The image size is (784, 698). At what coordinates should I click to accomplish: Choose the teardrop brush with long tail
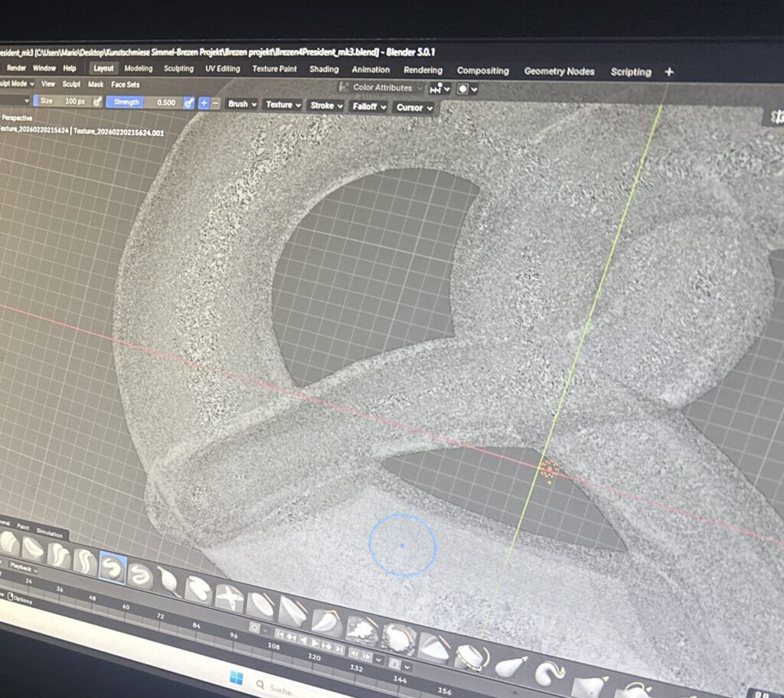168,582
